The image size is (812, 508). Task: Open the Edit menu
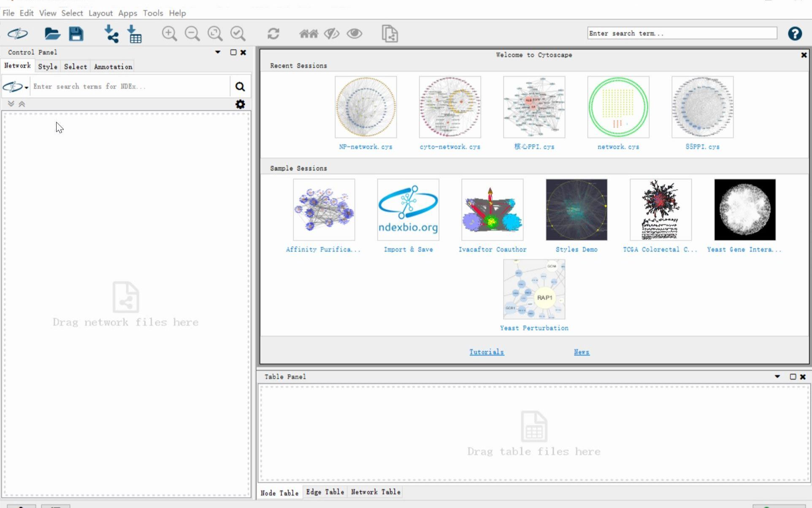[x=27, y=13]
